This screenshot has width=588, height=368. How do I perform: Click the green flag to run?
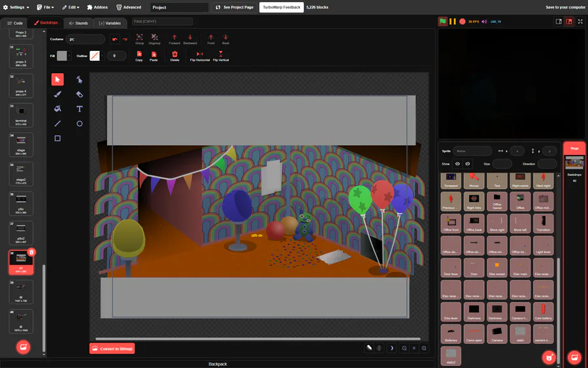(443, 22)
